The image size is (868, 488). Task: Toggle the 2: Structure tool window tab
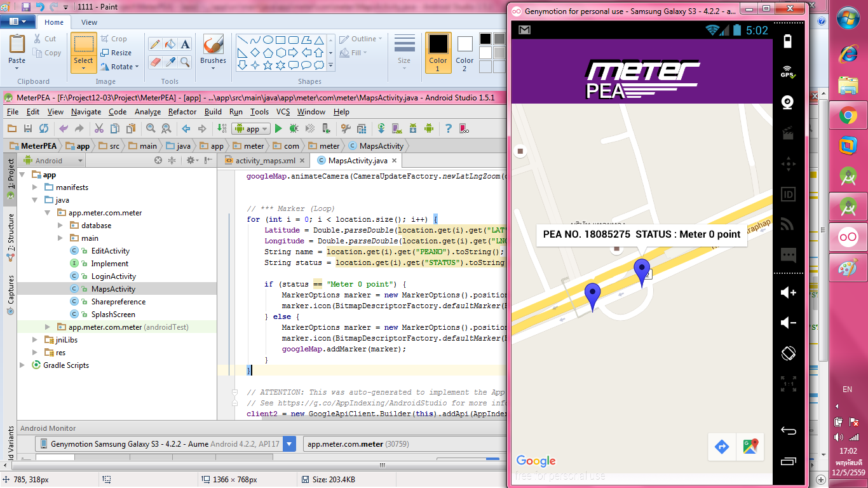pyautogui.click(x=10, y=238)
